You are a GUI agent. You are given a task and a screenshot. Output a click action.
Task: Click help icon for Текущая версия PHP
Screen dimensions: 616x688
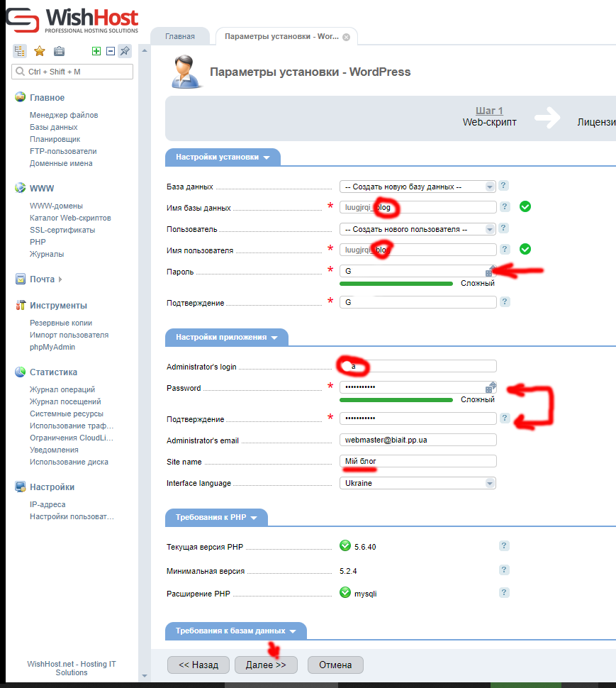pyautogui.click(x=504, y=546)
